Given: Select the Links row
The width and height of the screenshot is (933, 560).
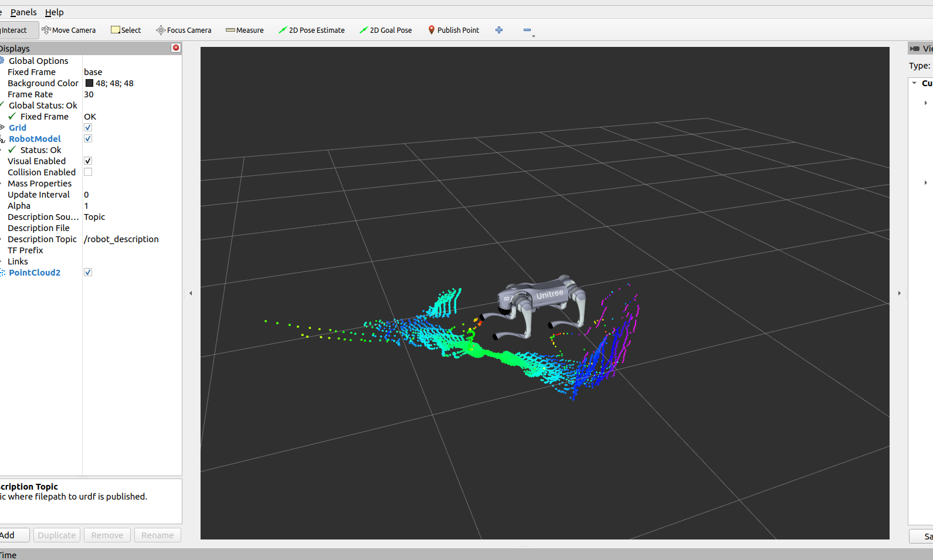Looking at the screenshot, I should [x=18, y=262].
